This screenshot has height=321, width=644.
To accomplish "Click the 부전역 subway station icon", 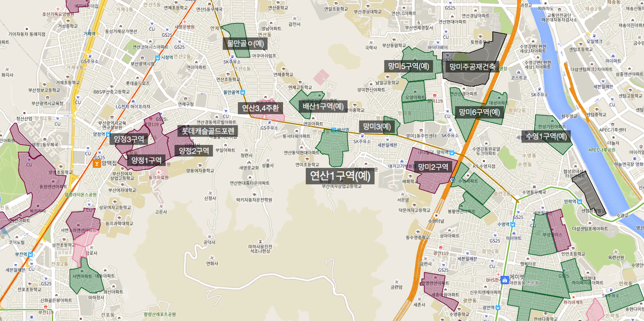I will tap(30, 255).
